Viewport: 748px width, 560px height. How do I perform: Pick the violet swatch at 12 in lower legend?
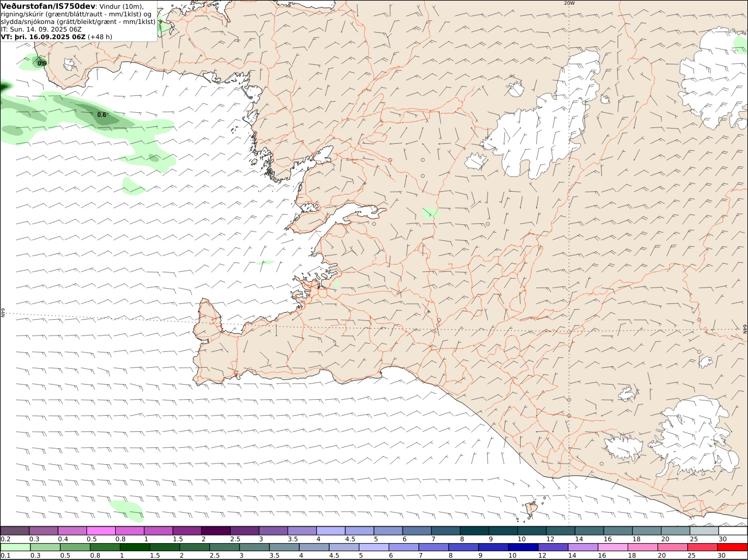pos(553,548)
